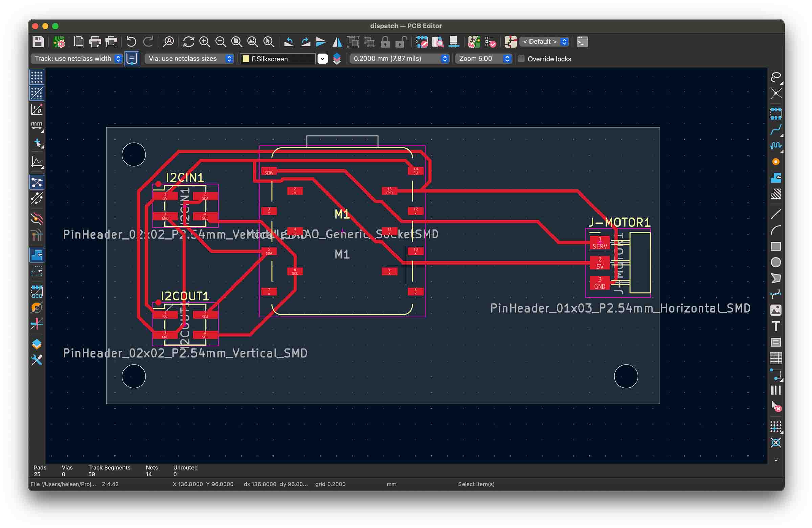Run the Design Rules Checker
Image resolution: width=812 pixels, height=528 pixels.
[x=491, y=42]
